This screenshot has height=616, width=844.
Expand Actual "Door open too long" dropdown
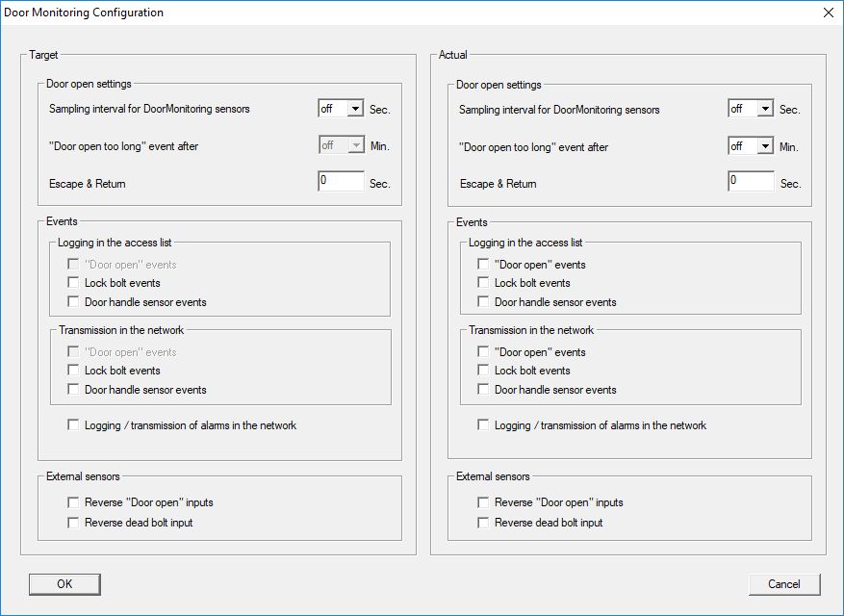click(x=764, y=146)
